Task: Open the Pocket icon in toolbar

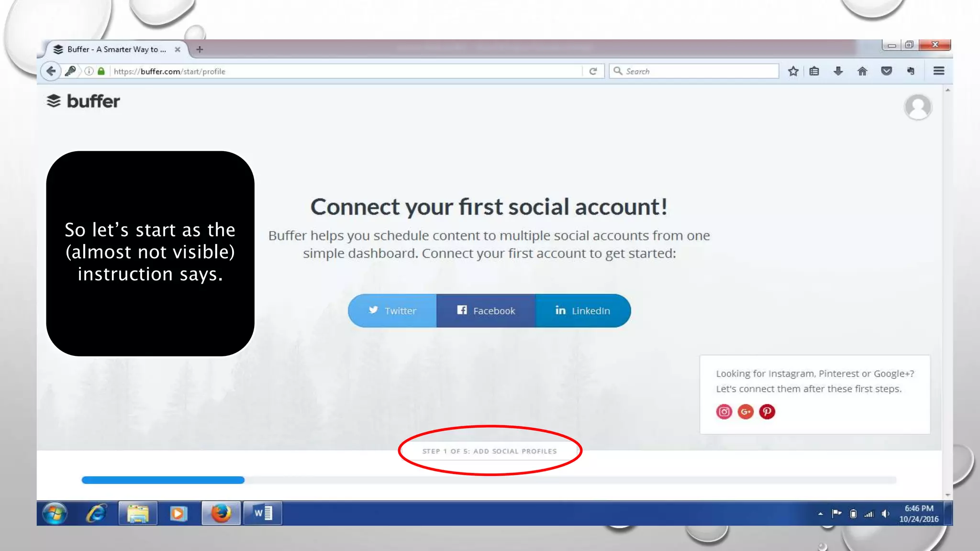Action: pyautogui.click(x=887, y=71)
